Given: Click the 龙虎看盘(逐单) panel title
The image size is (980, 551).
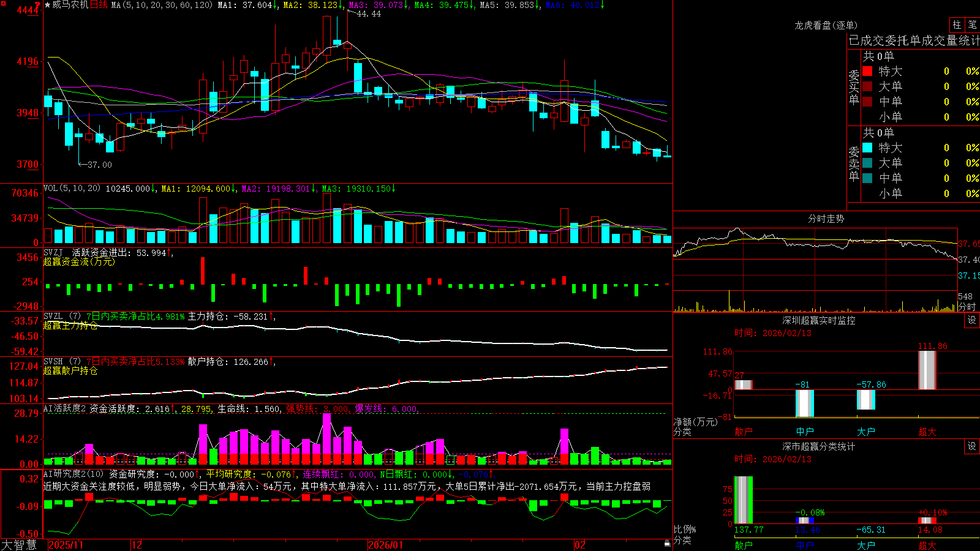Looking at the screenshot, I should coord(826,25).
